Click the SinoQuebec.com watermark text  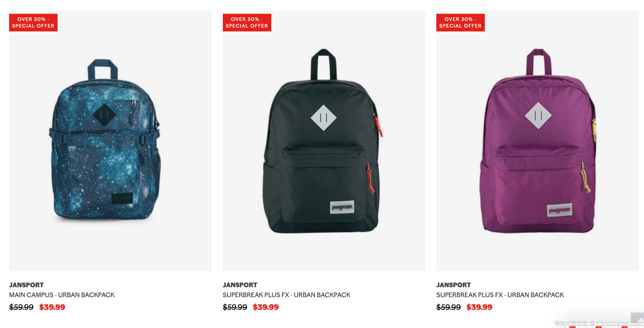pyautogui.click(x=621, y=323)
